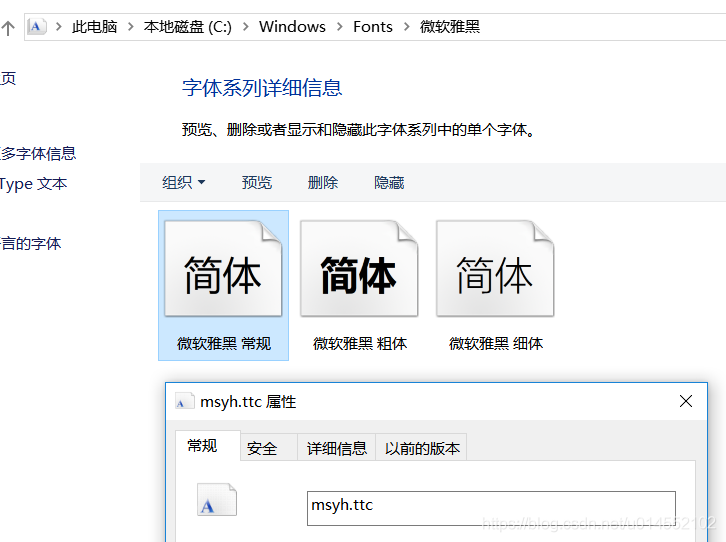This screenshot has width=726, height=542.
Task: Go to Fonts in the address breadcrumb
Action: point(373,27)
